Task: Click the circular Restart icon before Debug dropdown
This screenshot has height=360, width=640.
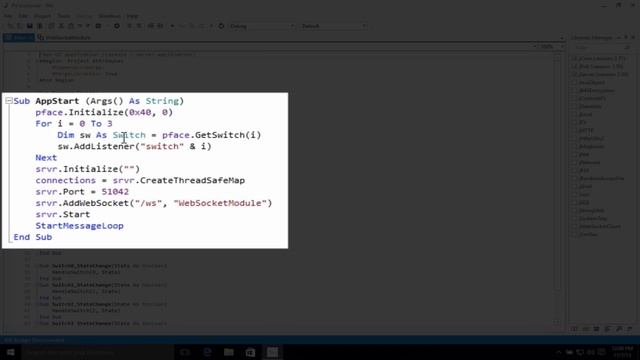Action: pos(221,26)
